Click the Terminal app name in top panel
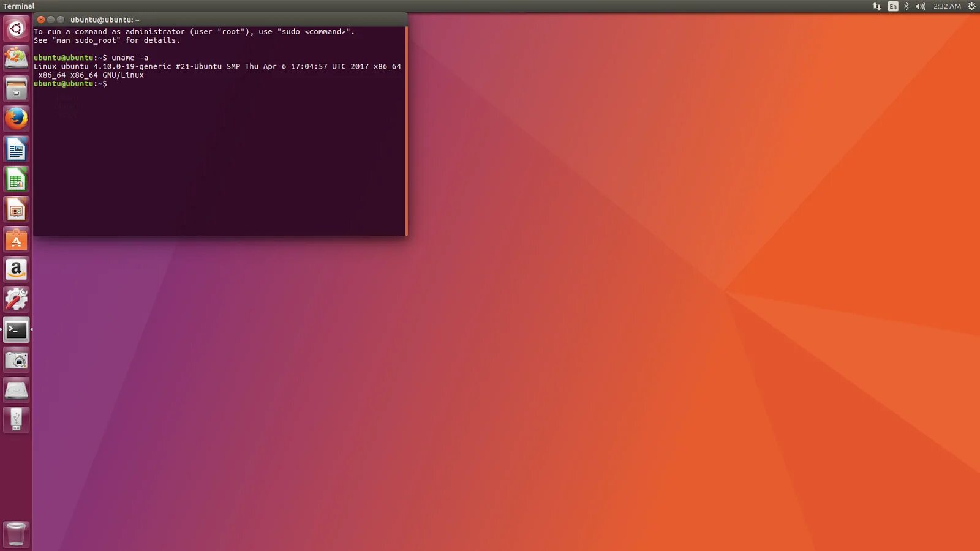The image size is (980, 551). (x=19, y=6)
